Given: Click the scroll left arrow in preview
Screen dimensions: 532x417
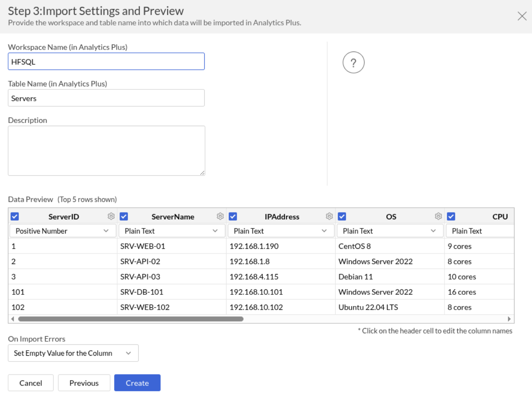Looking at the screenshot, I should [12, 319].
